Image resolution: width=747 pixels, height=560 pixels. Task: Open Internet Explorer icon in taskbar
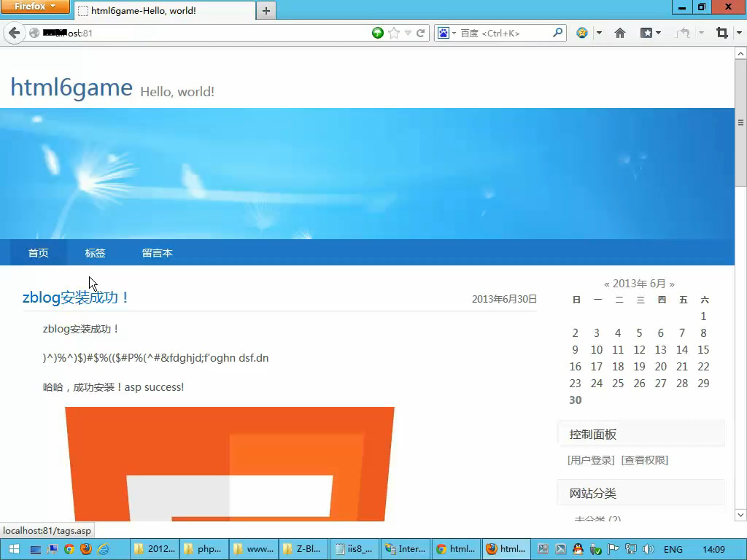pyautogui.click(x=103, y=549)
